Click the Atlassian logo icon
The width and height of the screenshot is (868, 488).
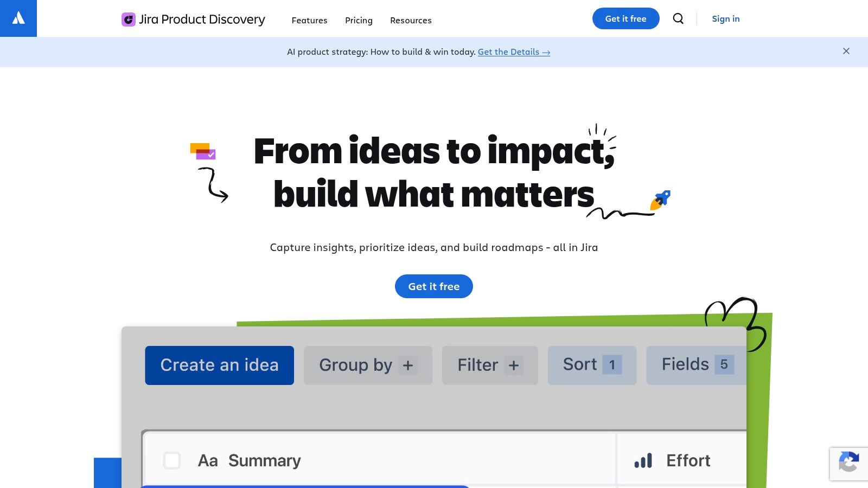pyautogui.click(x=18, y=18)
